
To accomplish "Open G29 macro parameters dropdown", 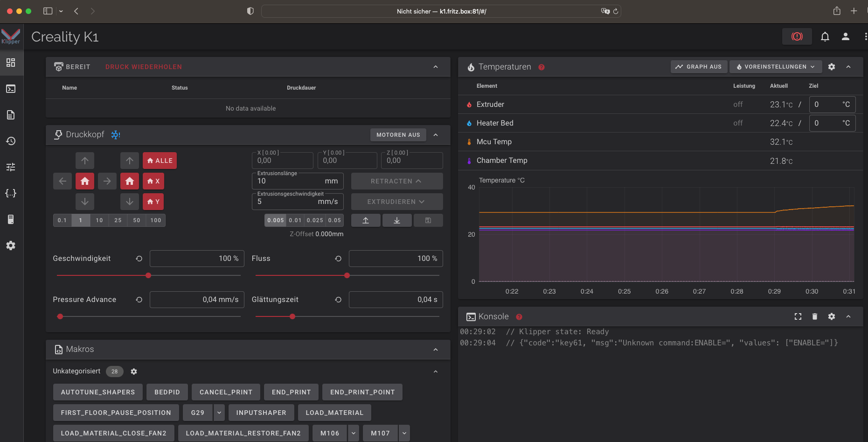I will point(219,413).
